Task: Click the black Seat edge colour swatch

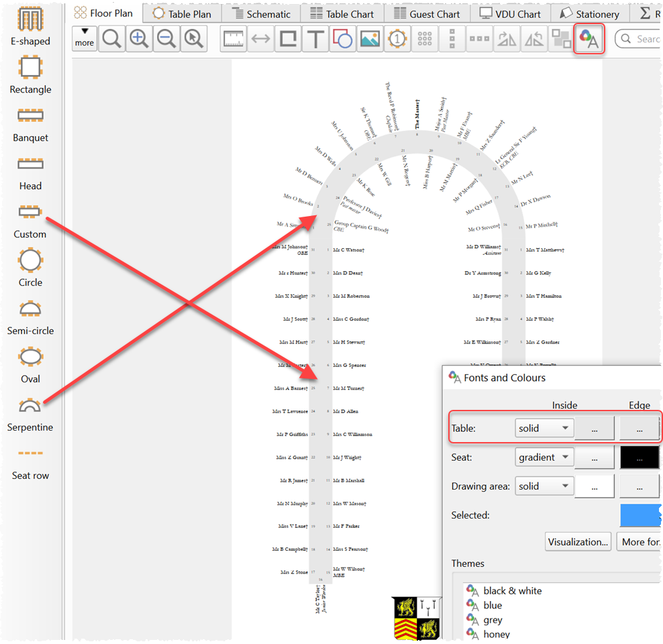Action: (x=639, y=458)
